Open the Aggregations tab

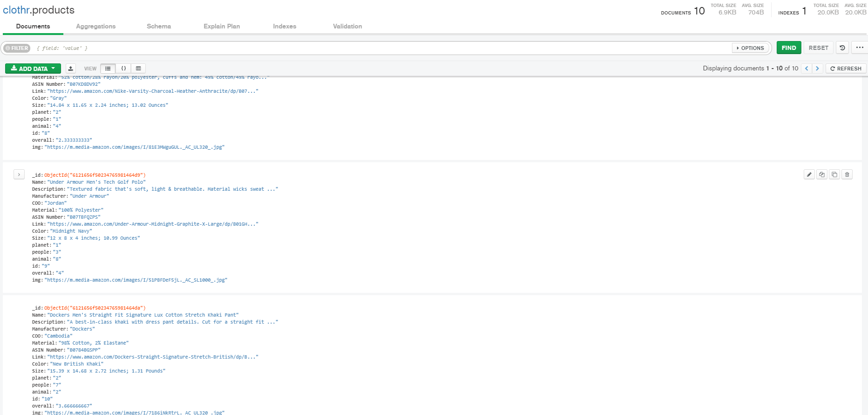tap(96, 26)
